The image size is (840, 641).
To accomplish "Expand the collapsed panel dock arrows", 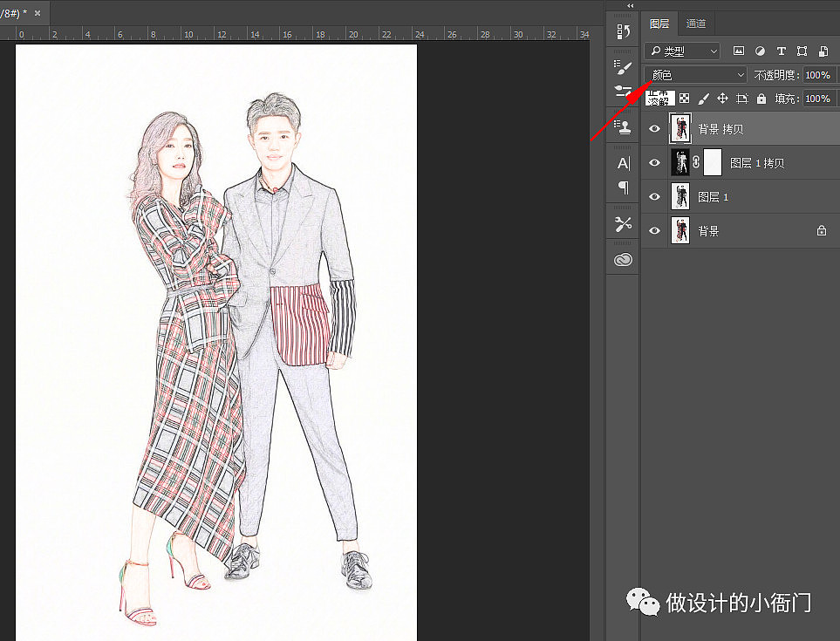I will coord(631,5).
